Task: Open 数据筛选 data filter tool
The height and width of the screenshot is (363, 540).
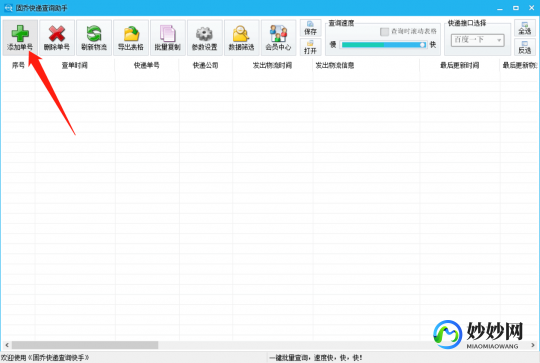Action: click(241, 38)
